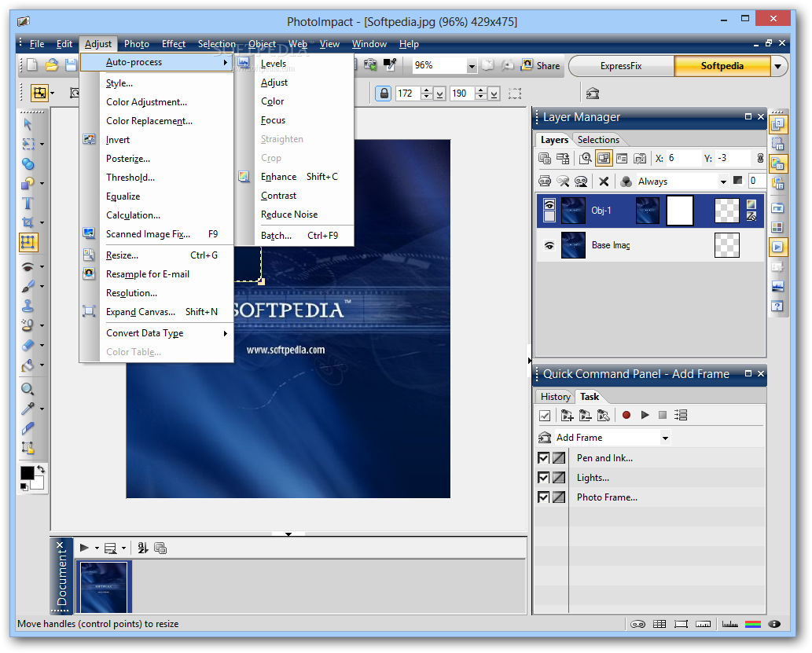The image size is (812, 653).
Task: Click the Save disk icon
Action: (x=71, y=64)
